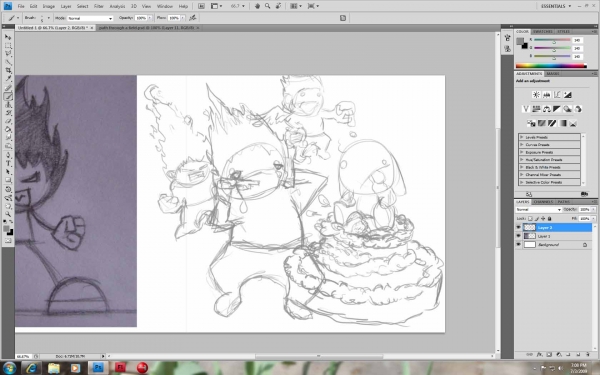The image size is (600, 375).
Task: Toggle Quick Mask mode
Action: click(8, 241)
